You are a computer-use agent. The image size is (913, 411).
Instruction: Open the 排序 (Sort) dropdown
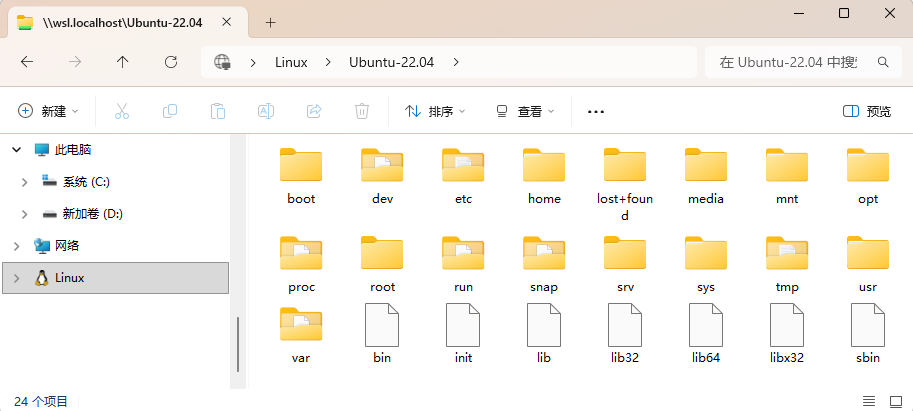click(435, 111)
